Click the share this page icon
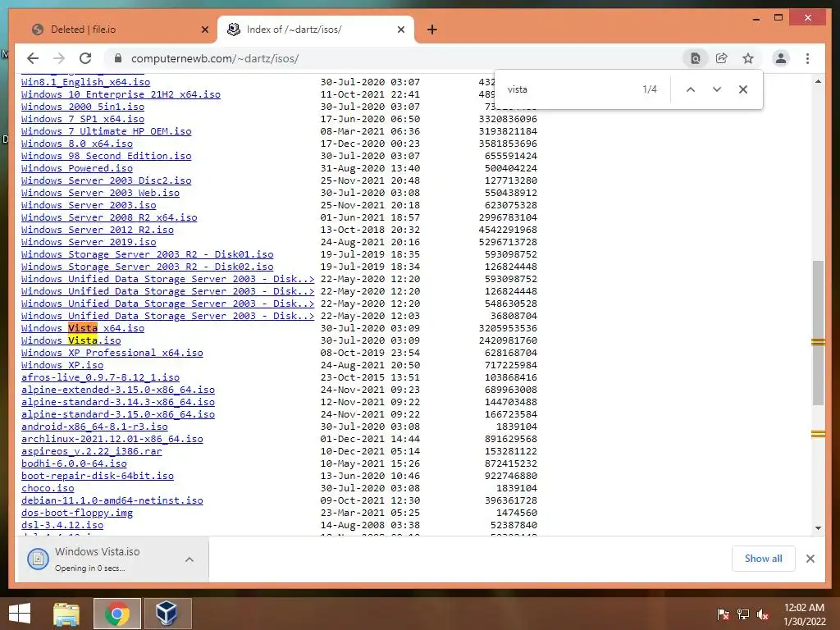The width and height of the screenshot is (840, 630). (x=722, y=58)
